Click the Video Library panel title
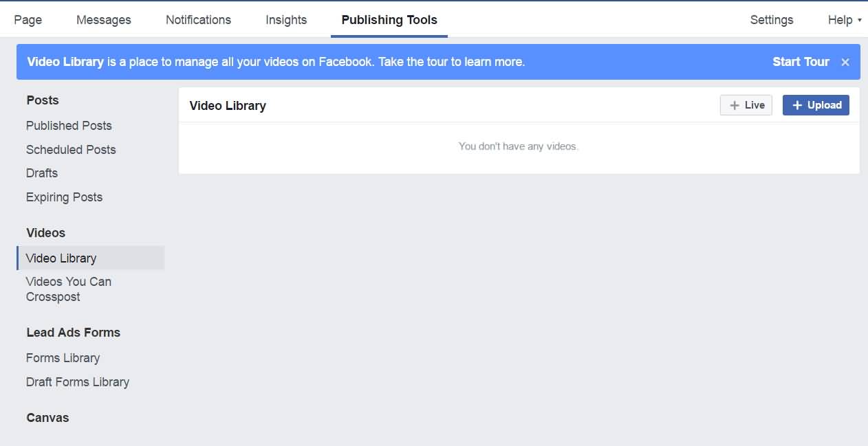Viewport: 868px width, 446px height. click(x=228, y=106)
